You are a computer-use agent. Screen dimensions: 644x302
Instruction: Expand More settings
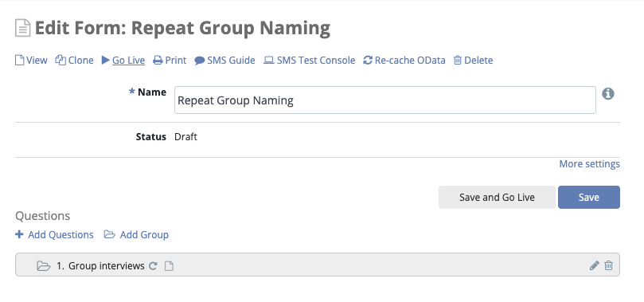point(589,164)
